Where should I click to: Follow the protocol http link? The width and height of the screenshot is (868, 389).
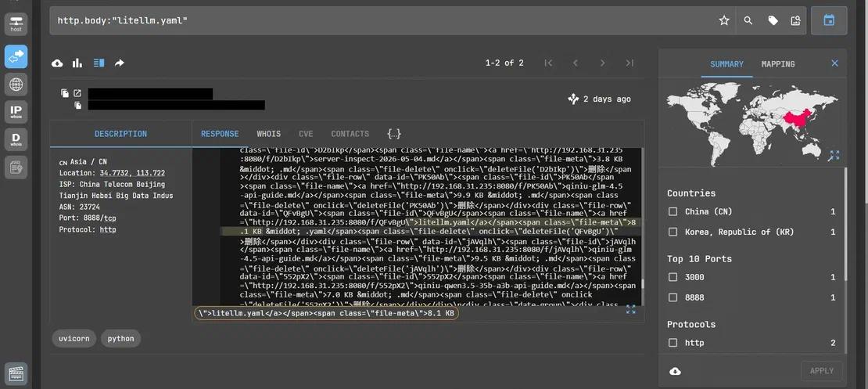tap(108, 229)
